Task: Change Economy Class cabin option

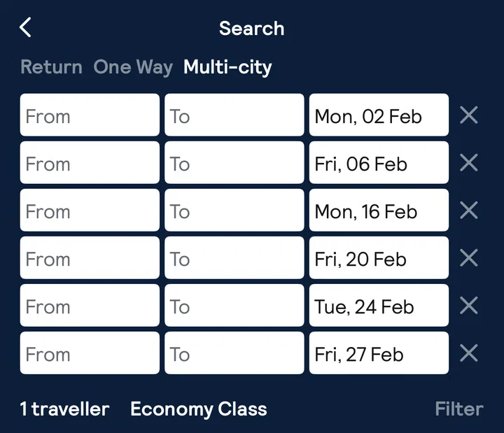Action: coord(199,409)
